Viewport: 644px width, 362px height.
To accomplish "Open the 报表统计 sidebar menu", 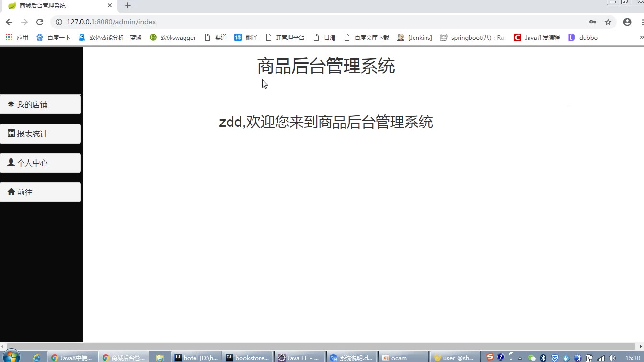I will pyautogui.click(x=40, y=134).
